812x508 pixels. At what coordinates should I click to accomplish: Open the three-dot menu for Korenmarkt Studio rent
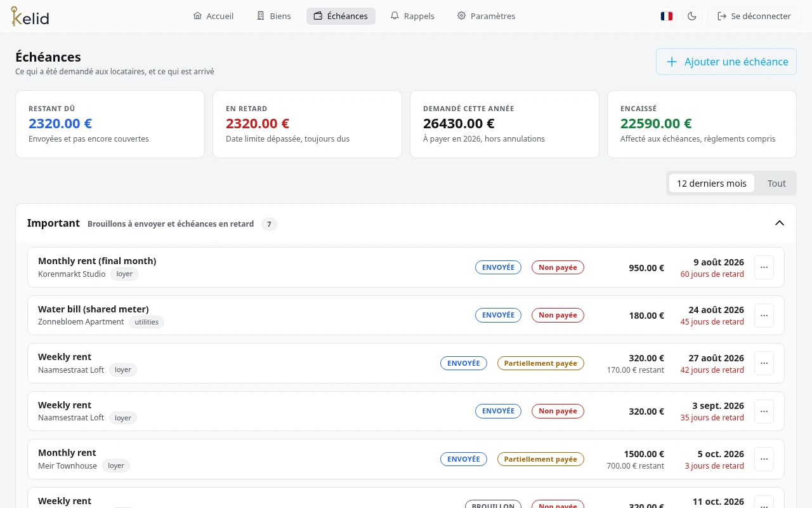tap(764, 267)
